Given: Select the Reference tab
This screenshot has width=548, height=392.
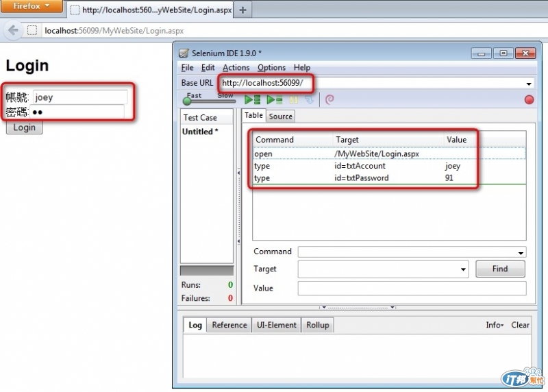Looking at the screenshot, I should tap(229, 326).
